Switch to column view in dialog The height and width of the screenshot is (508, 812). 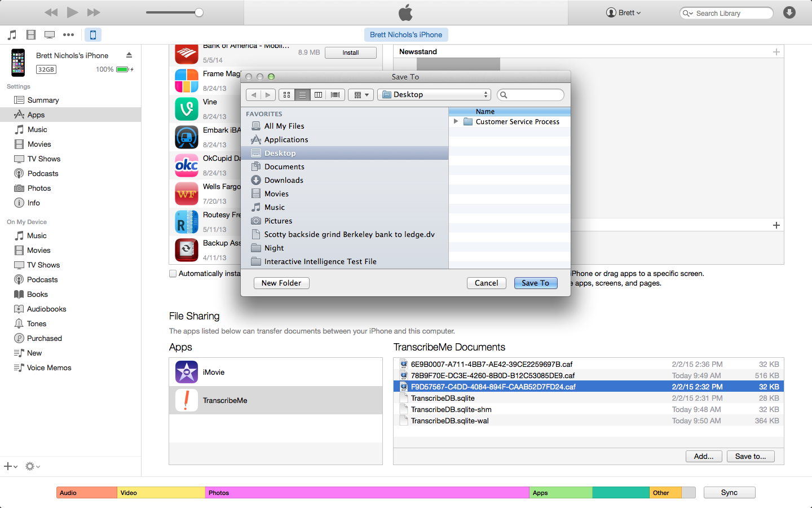point(319,95)
